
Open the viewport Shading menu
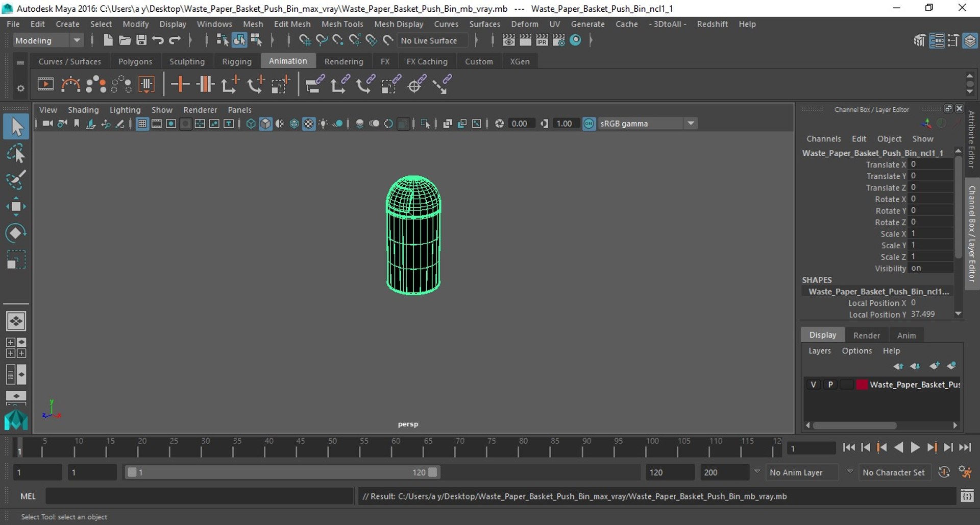83,110
